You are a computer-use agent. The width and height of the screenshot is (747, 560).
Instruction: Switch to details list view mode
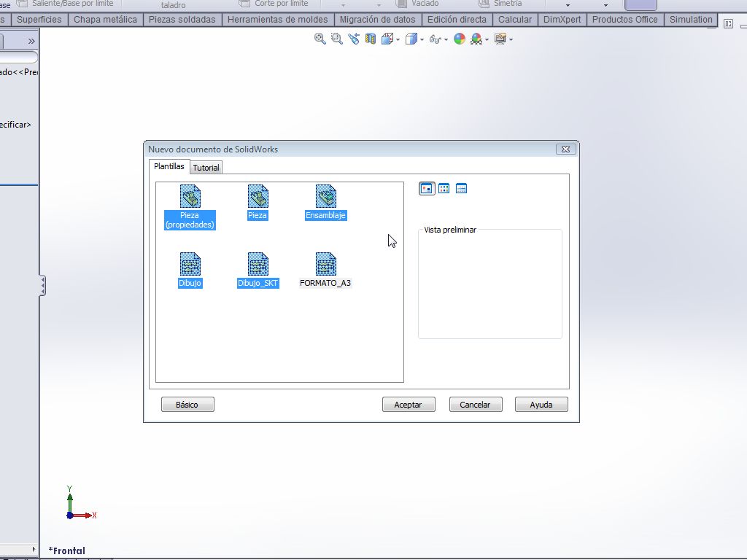(x=461, y=189)
